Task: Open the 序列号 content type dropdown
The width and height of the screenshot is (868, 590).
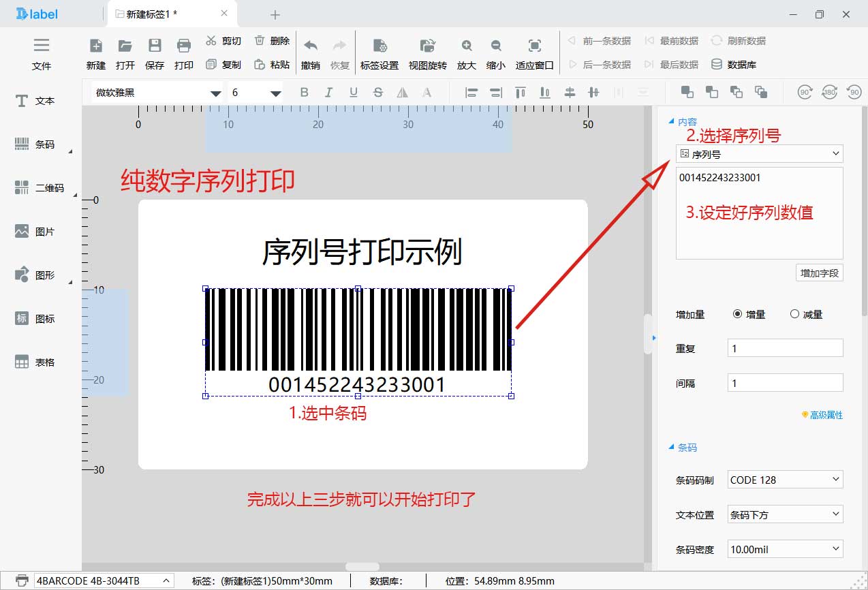Action: click(759, 154)
